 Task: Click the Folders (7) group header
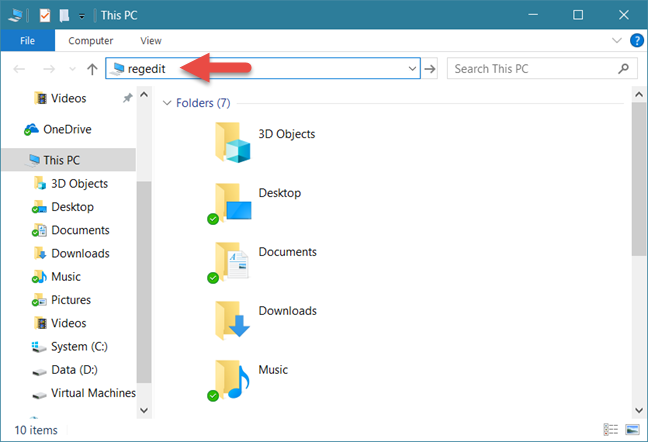[x=203, y=103]
